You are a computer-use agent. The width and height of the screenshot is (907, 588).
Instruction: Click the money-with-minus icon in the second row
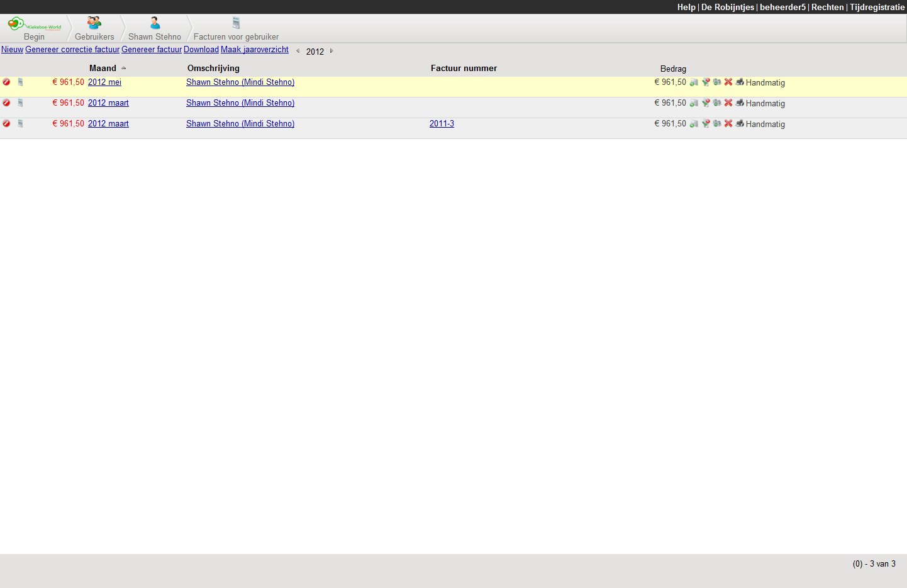tap(717, 103)
